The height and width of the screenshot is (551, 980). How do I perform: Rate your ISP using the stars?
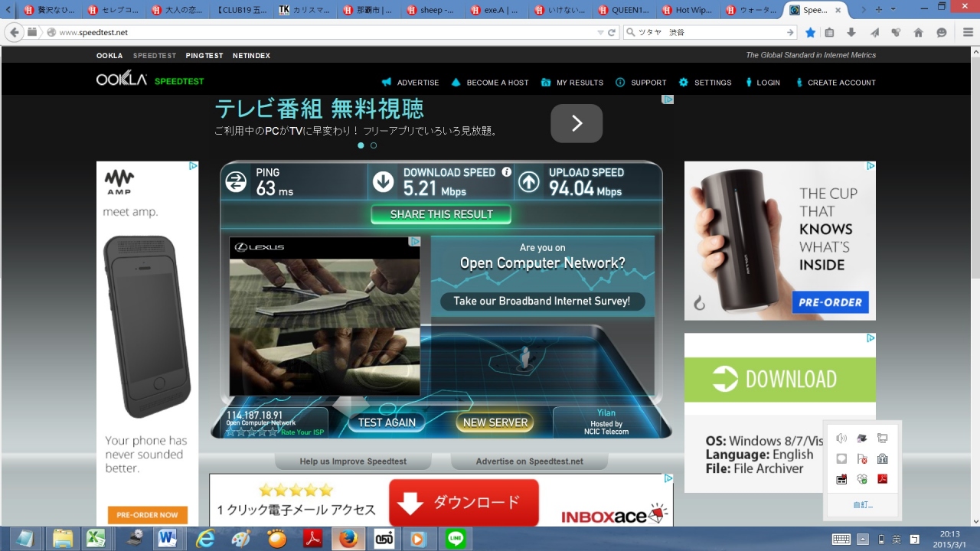(x=252, y=432)
